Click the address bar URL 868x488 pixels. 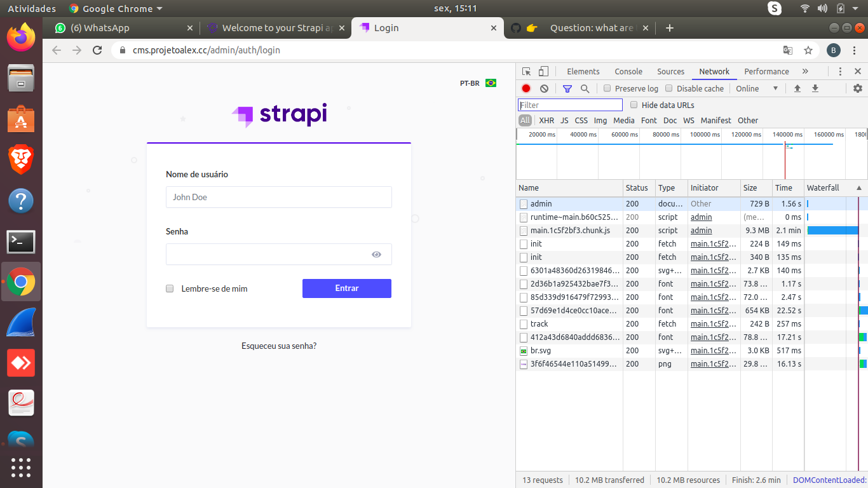206,50
